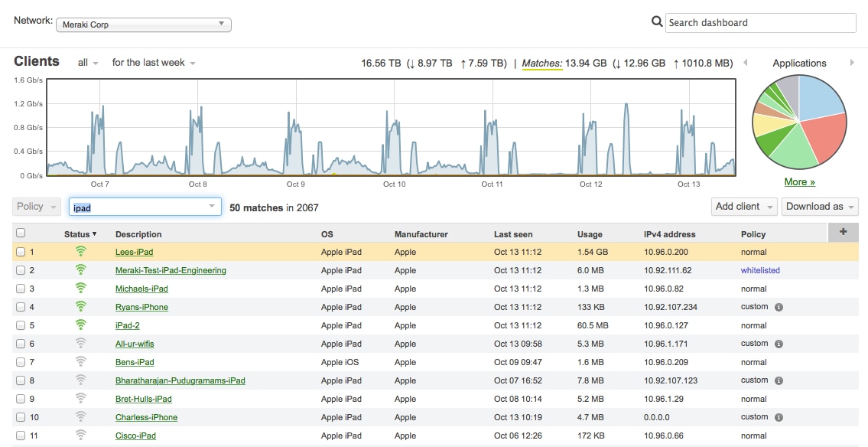Image resolution: width=868 pixels, height=447 pixels.
Task: Open the Bharatharajan-Pudugramams-iPad client link
Action: 180,380
